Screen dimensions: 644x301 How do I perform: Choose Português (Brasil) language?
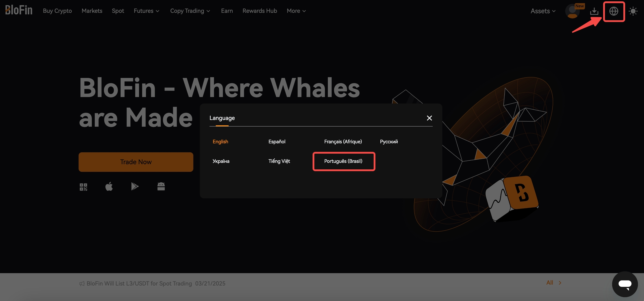[343, 161]
